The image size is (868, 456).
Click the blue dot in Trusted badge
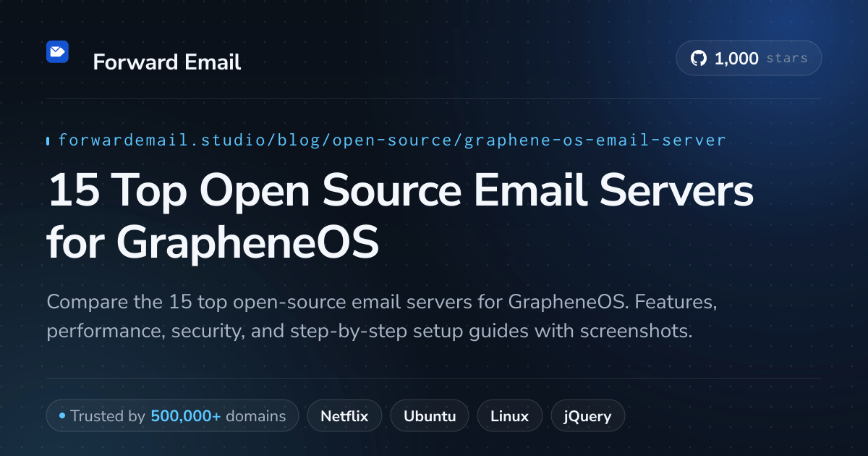pos(62,416)
